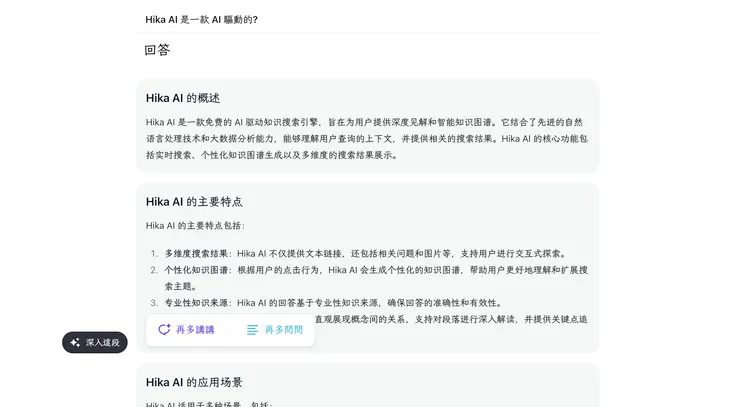Click the 回答 heading
The height and width of the screenshot is (407, 740).
tap(157, 50)
